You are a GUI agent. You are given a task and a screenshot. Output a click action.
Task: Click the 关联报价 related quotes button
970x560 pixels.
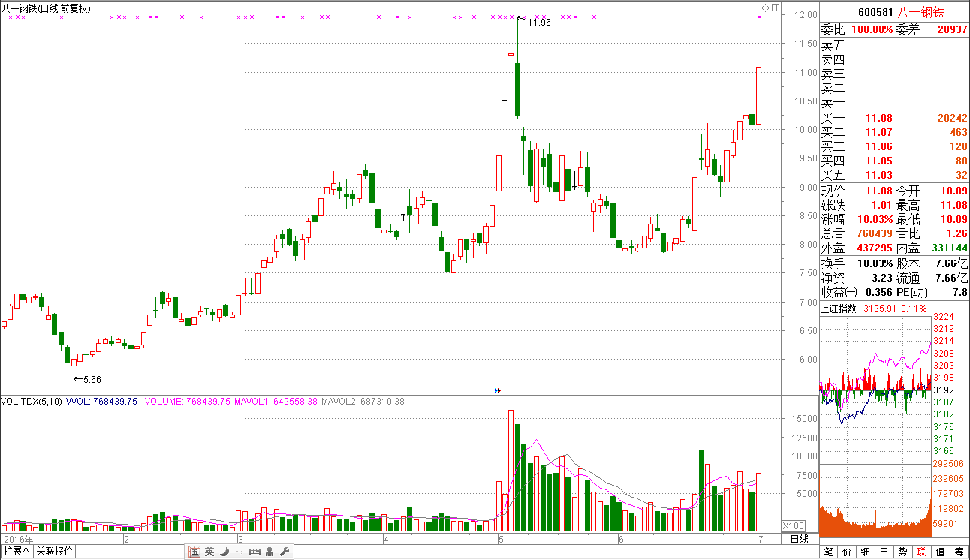tap(55, 552)
